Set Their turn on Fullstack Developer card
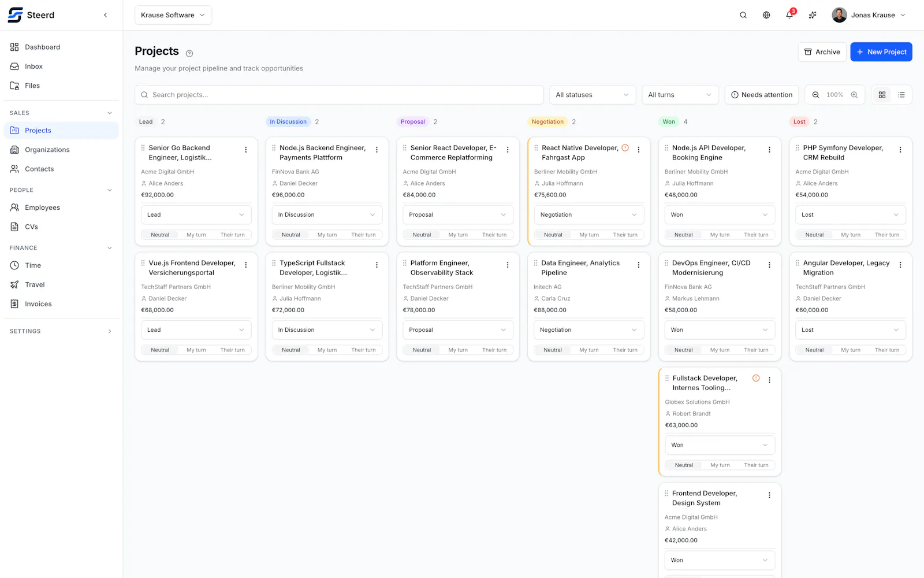The image size is (924, 578). coord(756,465)
